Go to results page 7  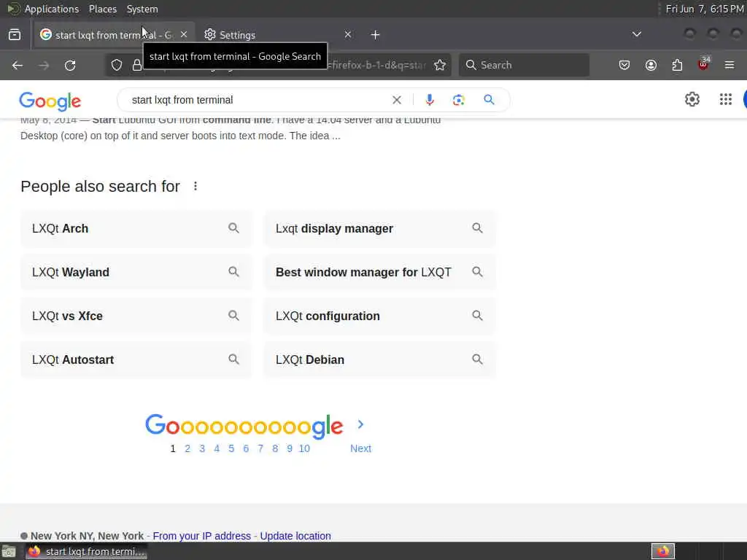pyautogui.click(x=260, y=448)
